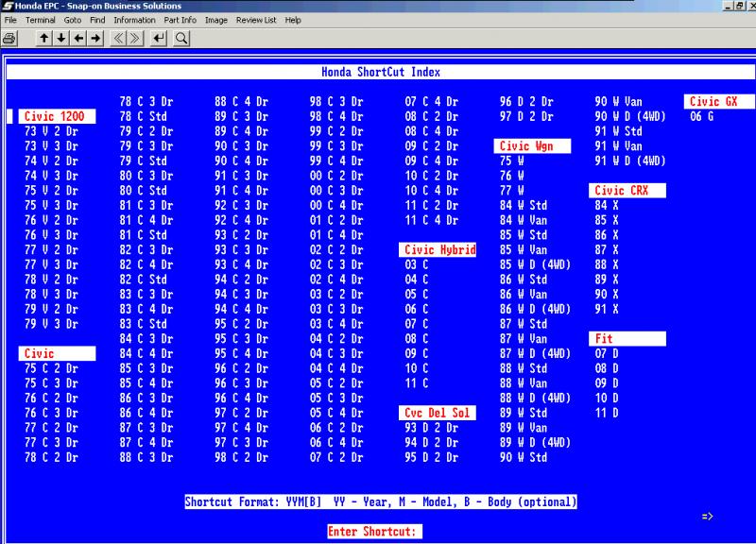The width and height of the screenshot is (756, 544).
Task: Open the Find menu
Action: coord(97,20)
